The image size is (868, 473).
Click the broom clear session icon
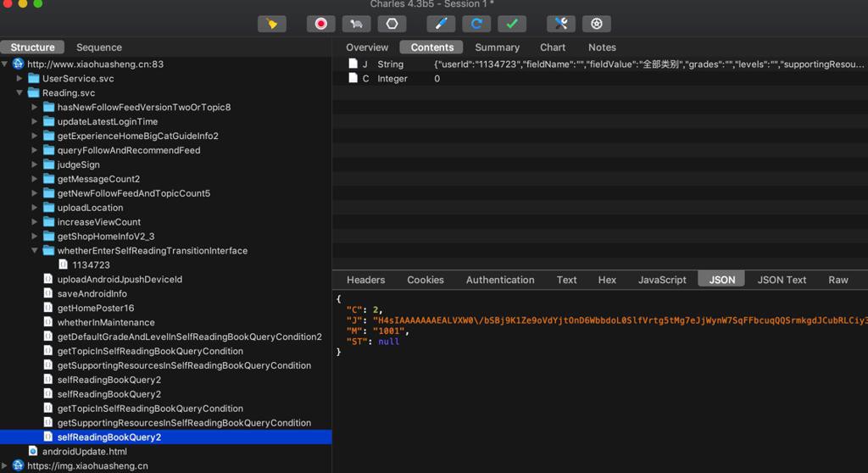tap(272, 24)
